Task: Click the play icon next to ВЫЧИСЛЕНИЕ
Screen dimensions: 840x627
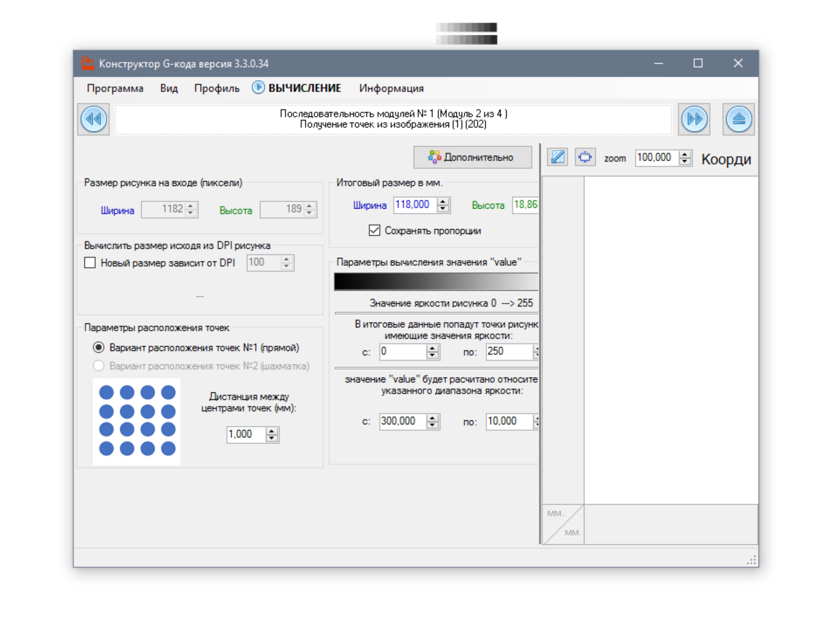Action: [x=258, y=88]
